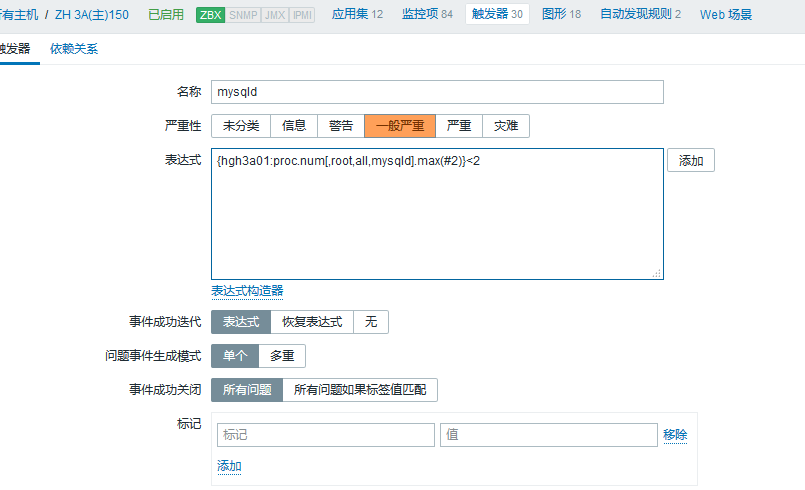Select severity 信息
805x490 pixels.
pyautogui.click(x=293, y=126)
